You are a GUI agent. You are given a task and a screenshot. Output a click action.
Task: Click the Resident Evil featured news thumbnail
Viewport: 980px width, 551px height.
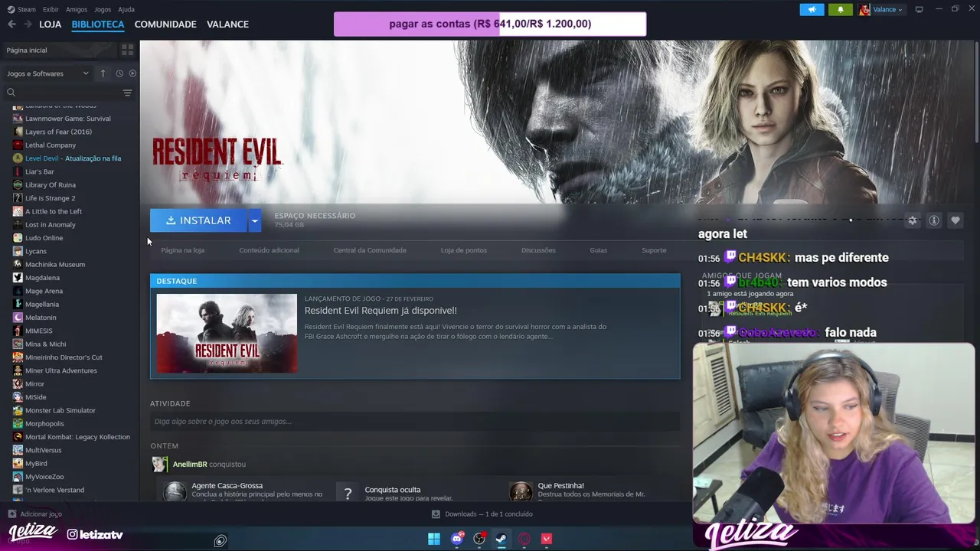pos(227,334)
